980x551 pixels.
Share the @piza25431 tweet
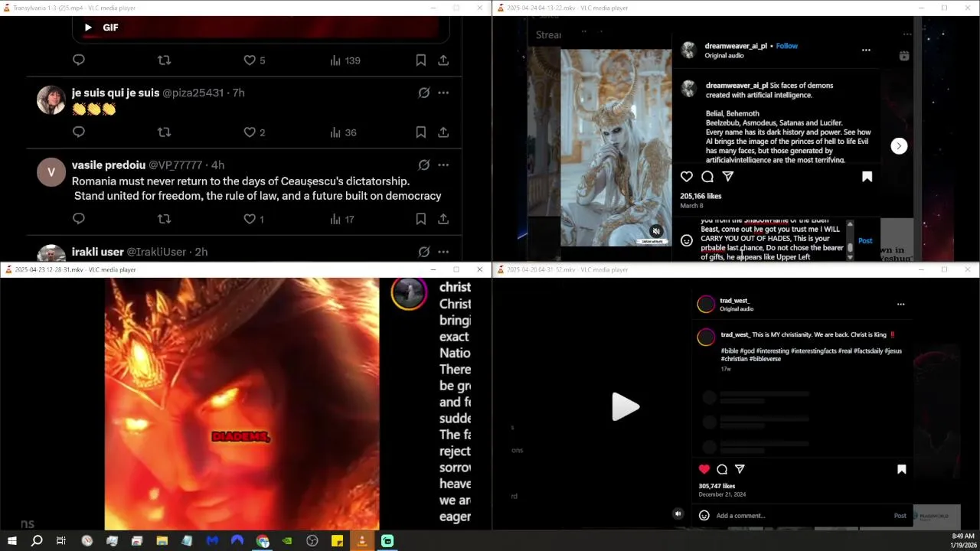click(x=443, y=132)
